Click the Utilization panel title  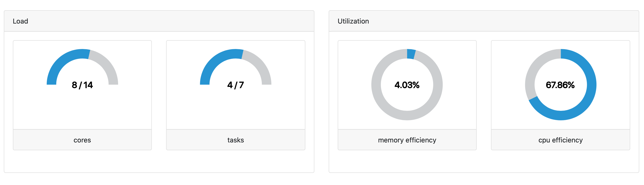point(353,21)
